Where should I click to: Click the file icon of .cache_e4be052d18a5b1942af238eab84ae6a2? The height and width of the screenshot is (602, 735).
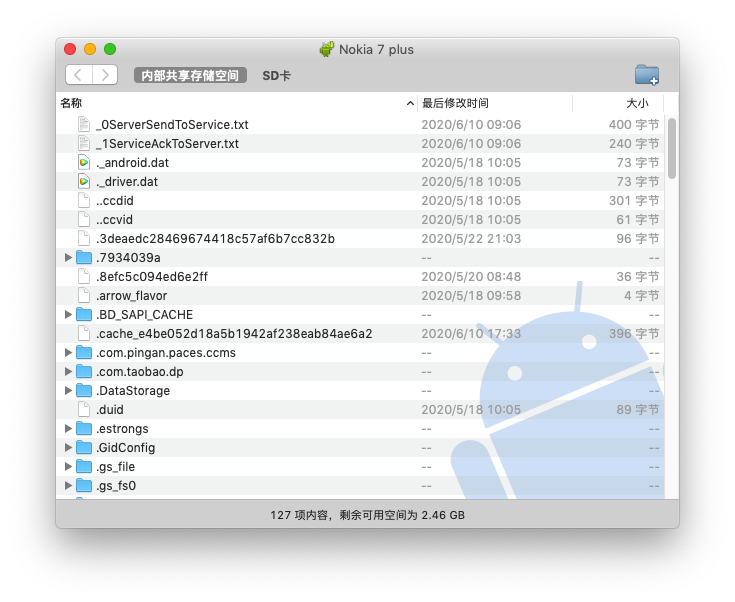pos(84,334)
